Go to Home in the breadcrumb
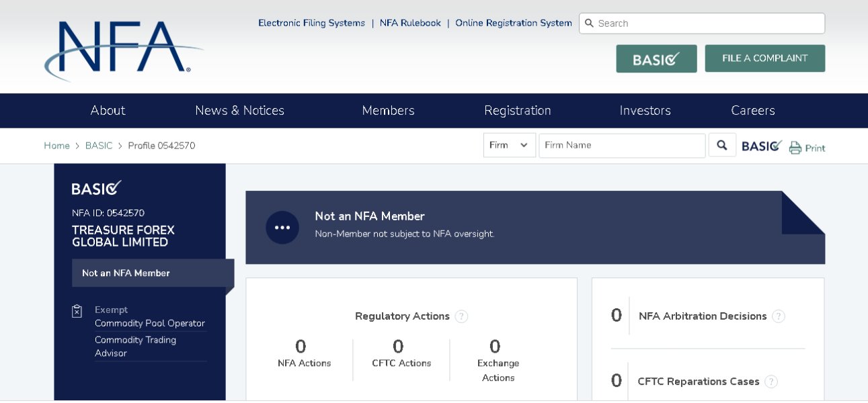Screen dimensions: 868x403 56,146
